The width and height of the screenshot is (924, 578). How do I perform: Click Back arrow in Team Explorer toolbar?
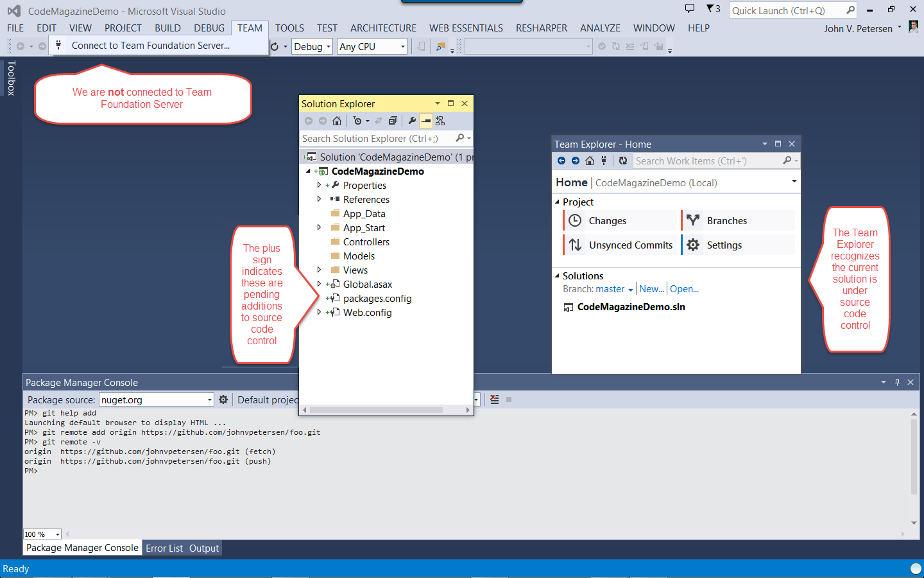[561, 161]
